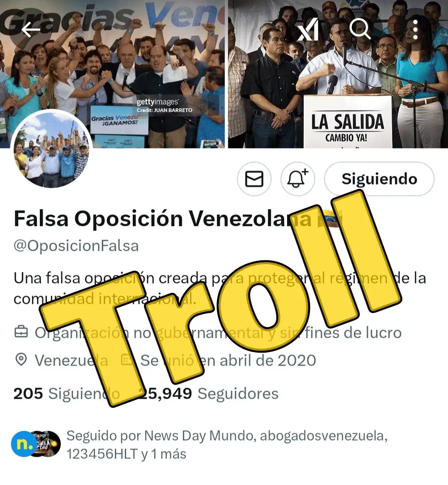The width and height of the screenshot is (448, 485).
Task: Tap the briefcase category icon
Action: (x=21, y=332)
